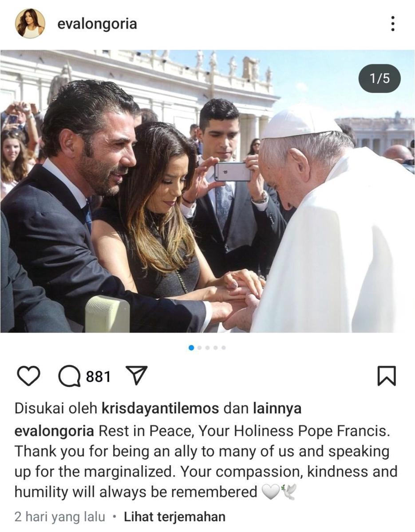Image resolution: width=415 pixels, height=532 pixels.
Task: Tap the post photo with Pope Francis
Action: click(x=207, y=191)
